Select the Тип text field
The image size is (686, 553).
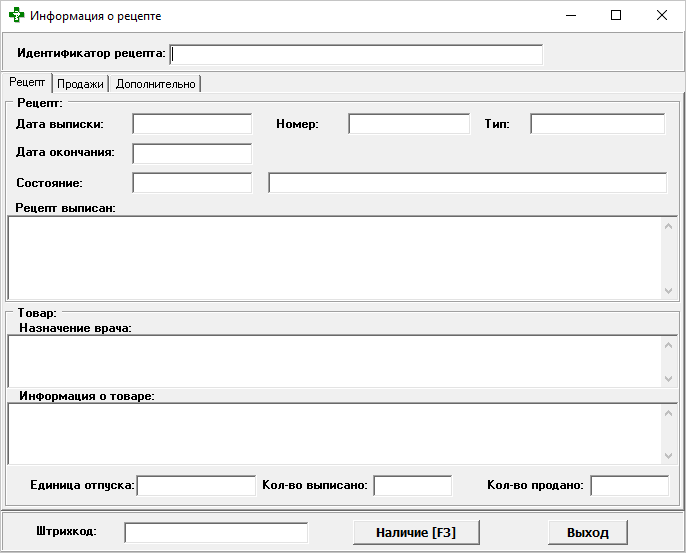pos(597,124)
